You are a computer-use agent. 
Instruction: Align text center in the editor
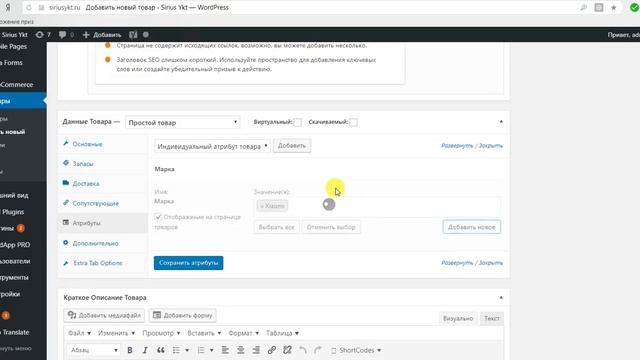coord(240,350)
